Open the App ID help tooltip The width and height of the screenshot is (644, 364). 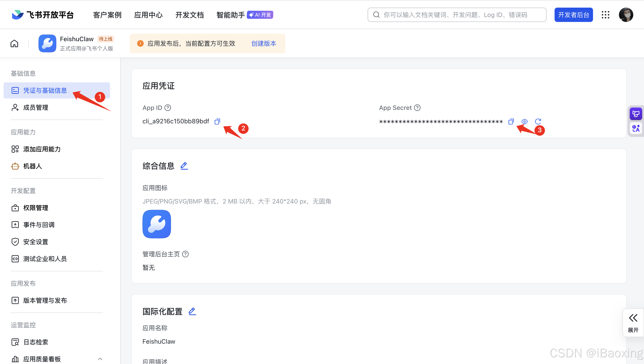tap(168, 108)
